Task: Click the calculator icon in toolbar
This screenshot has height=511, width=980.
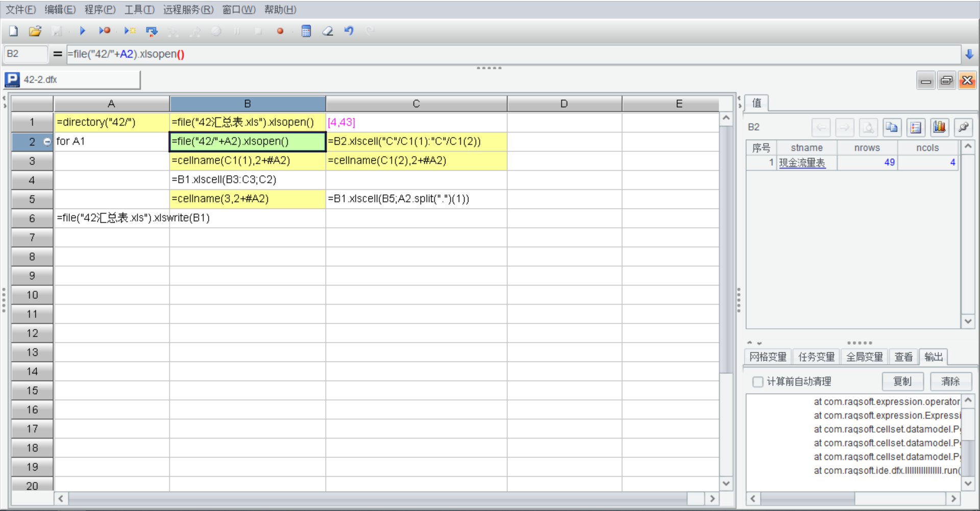Action: pyautogui.click(x=306, y=31)
